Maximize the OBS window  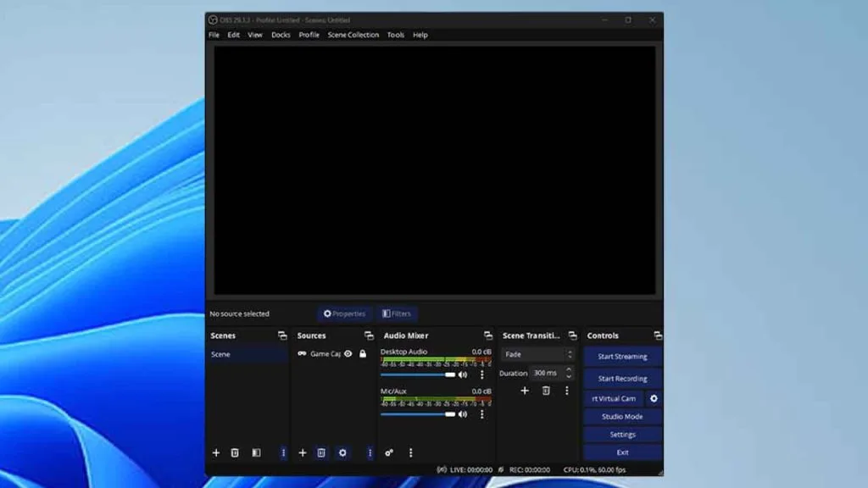(628, 20)
